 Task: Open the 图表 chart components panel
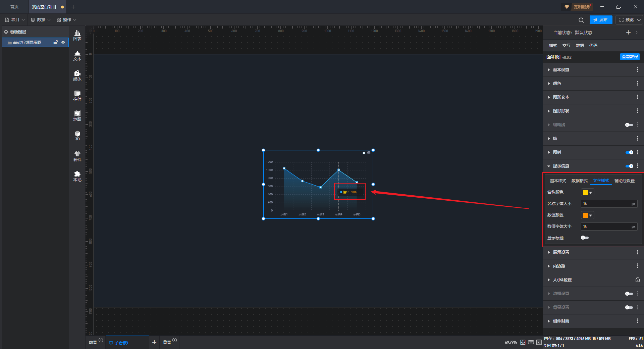(77, 35)
